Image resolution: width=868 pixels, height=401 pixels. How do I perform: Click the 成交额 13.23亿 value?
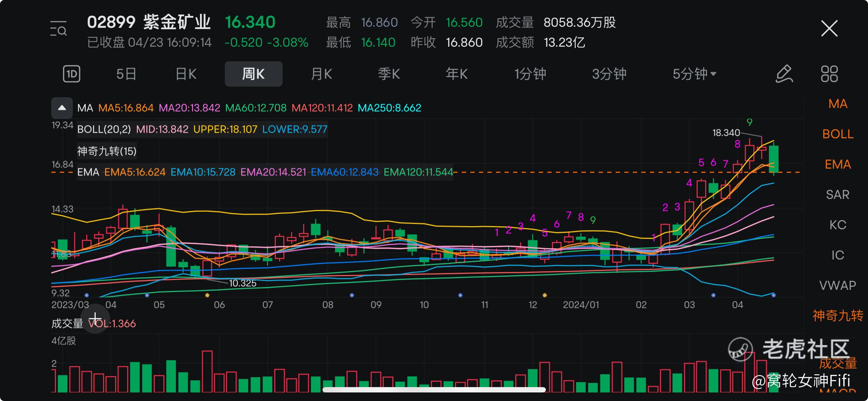(564, 43)
